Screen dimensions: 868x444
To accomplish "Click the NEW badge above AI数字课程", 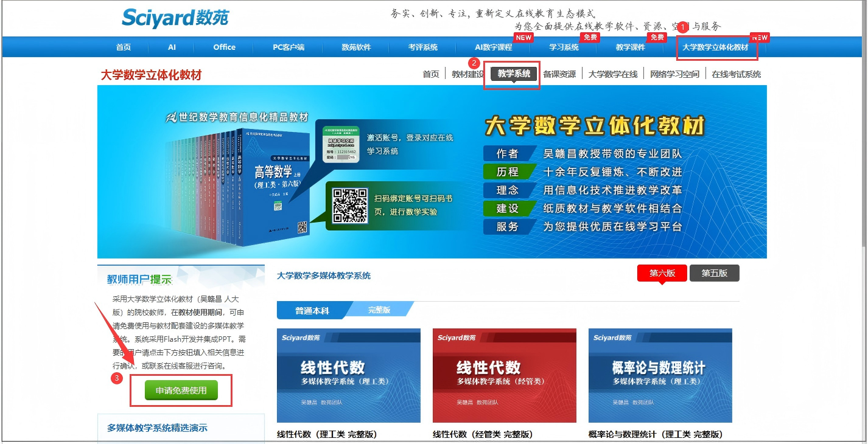I will pyautogui.click(x=523, y=37).
